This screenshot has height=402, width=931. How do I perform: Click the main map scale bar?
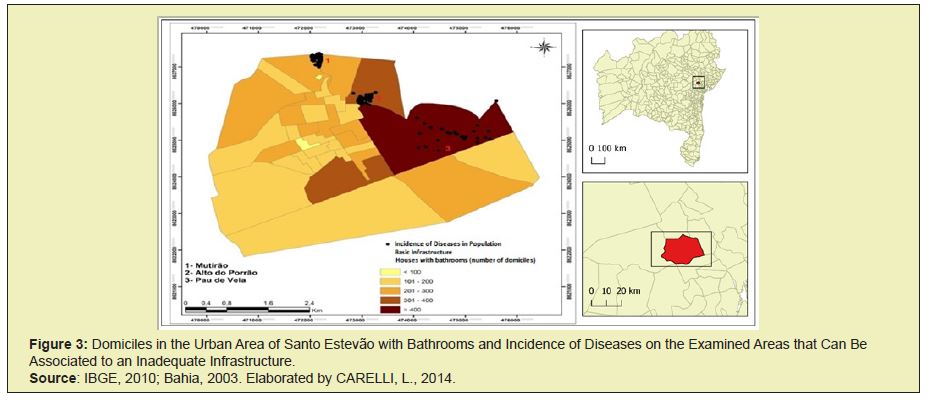coord(247,309)
